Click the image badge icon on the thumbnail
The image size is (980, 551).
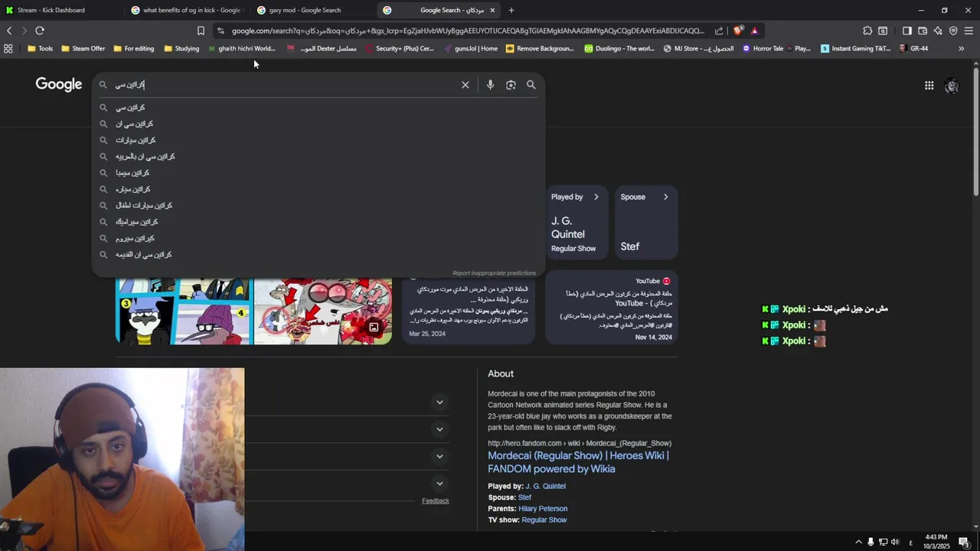pos(374,328)
